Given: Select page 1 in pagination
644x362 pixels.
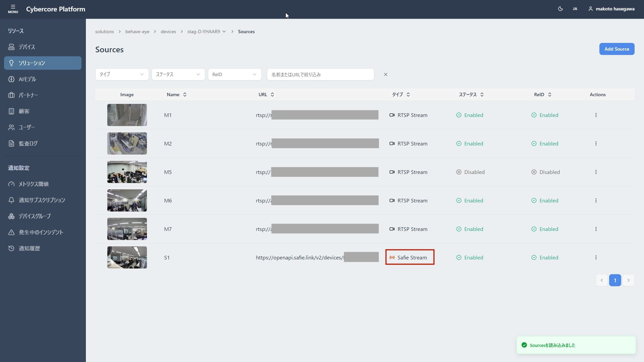Looking at the screenshot, I should [615, 280].
